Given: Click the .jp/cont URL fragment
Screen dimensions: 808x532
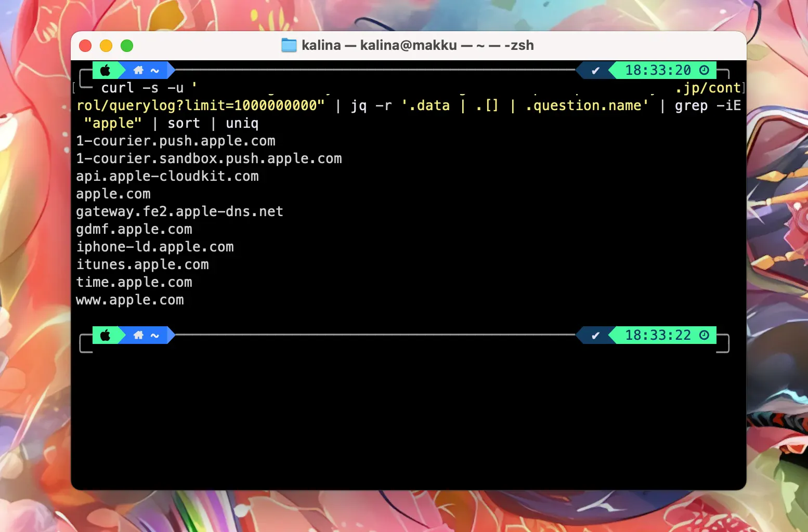Looking at the screenshot, I should 708,88.
